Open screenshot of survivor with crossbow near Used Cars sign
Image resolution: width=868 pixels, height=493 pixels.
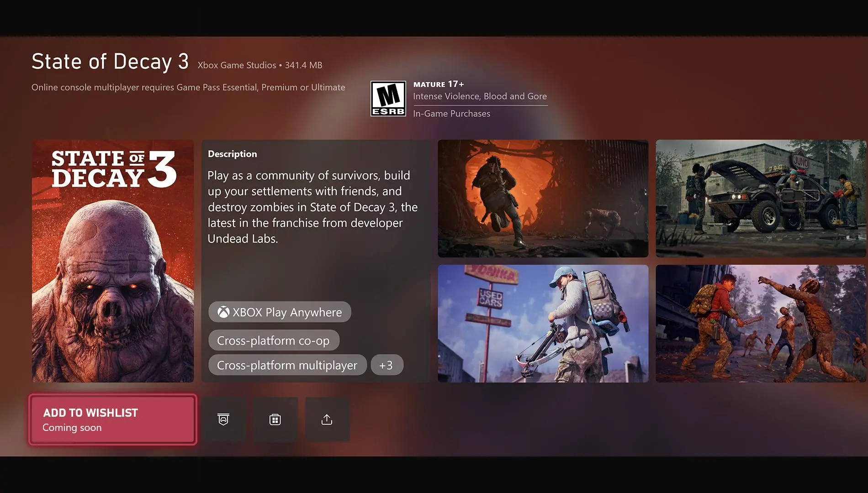543,324
